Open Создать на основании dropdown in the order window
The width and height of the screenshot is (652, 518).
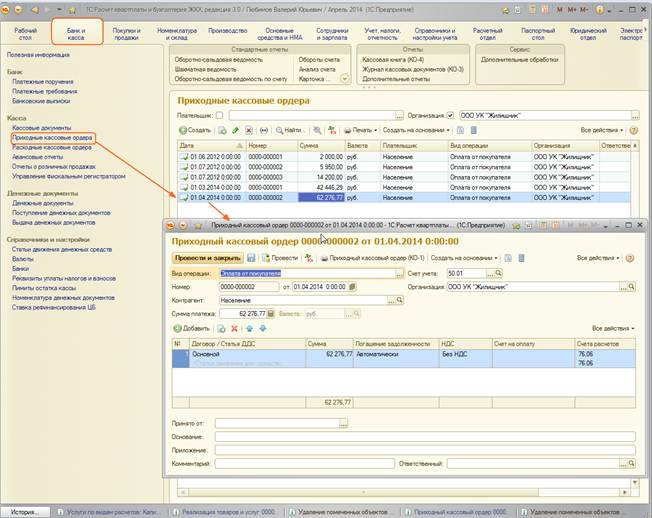tap(464, 258)
